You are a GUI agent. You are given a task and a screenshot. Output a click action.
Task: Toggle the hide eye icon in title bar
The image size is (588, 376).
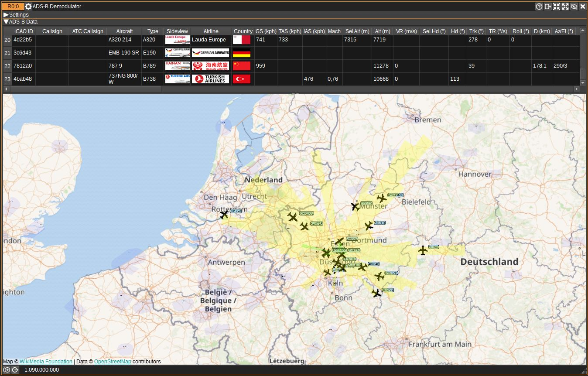[574, 7]
